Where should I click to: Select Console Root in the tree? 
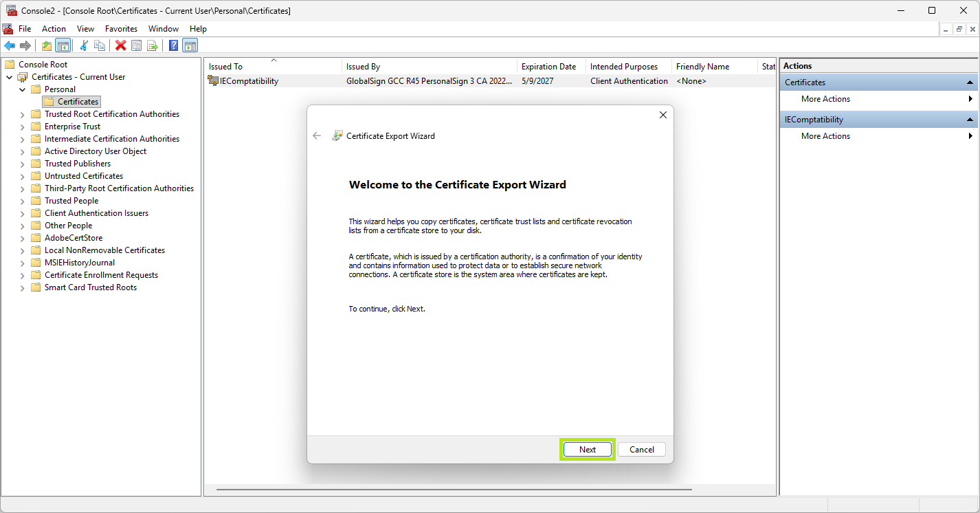coord(43,65)
